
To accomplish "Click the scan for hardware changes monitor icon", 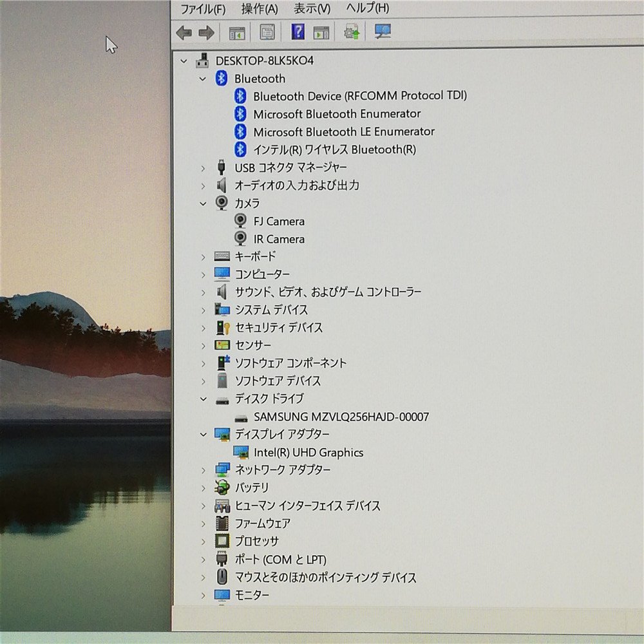I will (x=383, y=31).
